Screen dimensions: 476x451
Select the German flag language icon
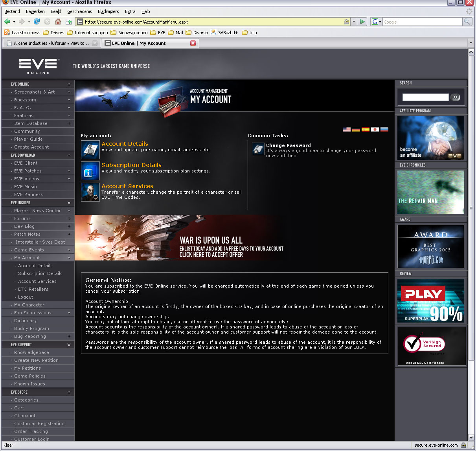click(x=356, y=129)
